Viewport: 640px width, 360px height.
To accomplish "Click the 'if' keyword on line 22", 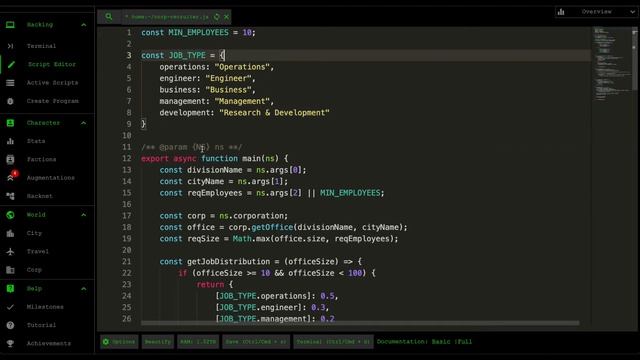I will tap(182, 273).
